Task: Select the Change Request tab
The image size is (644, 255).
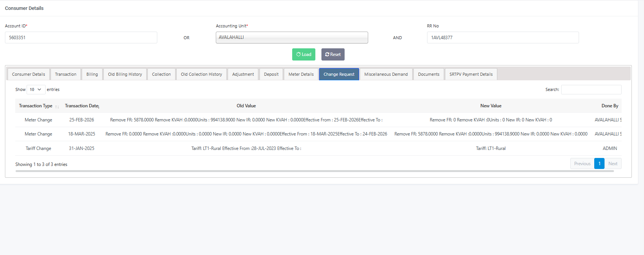Action: point(339,74)
